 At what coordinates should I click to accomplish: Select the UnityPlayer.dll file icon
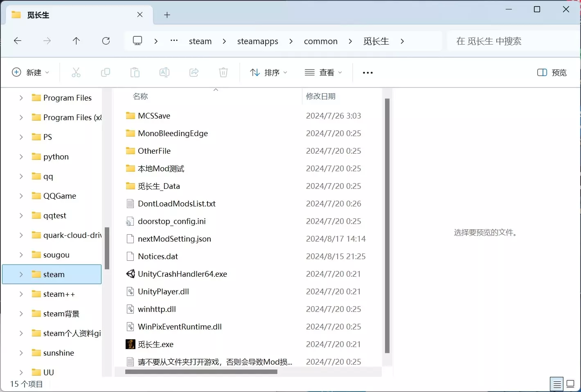click(131, 291)
